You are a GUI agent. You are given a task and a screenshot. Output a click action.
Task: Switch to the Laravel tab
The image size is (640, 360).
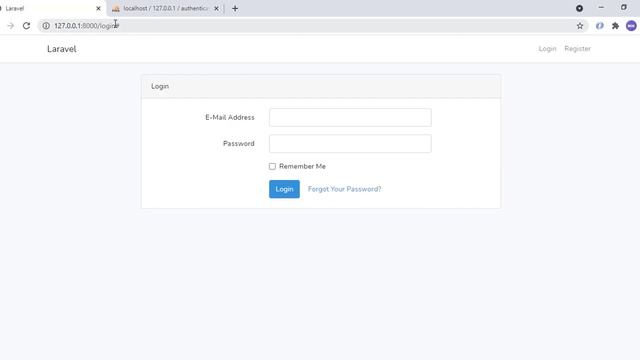point(49,8)
